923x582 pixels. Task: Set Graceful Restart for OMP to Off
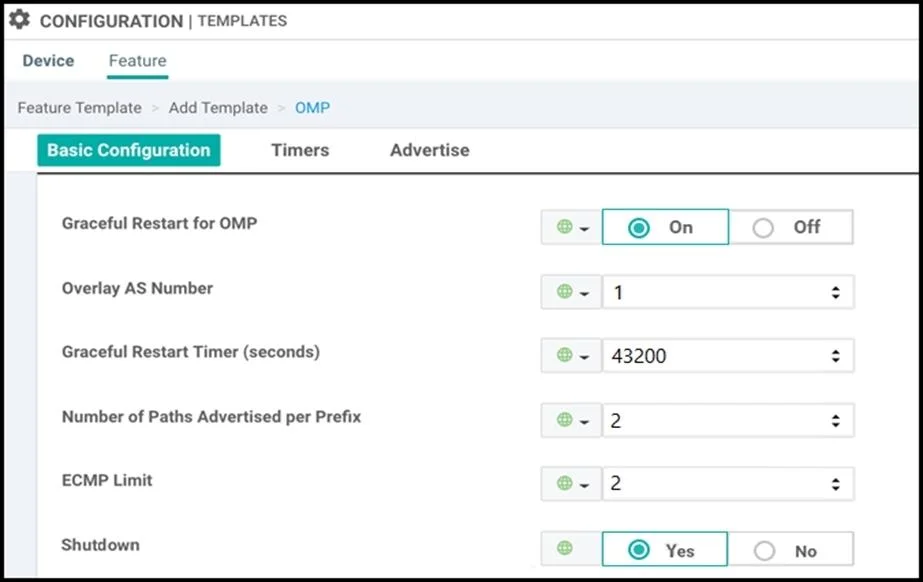click(791, 227)
